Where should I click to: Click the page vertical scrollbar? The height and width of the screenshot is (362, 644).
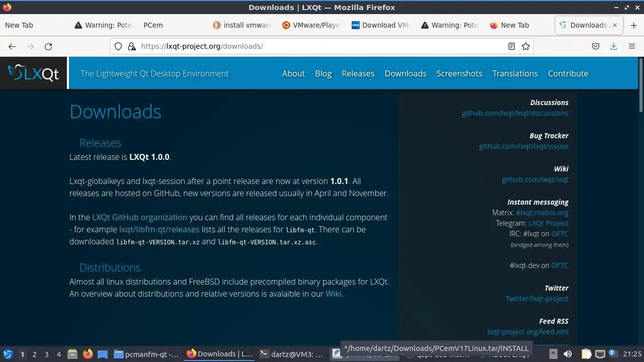tap(640, 85)
